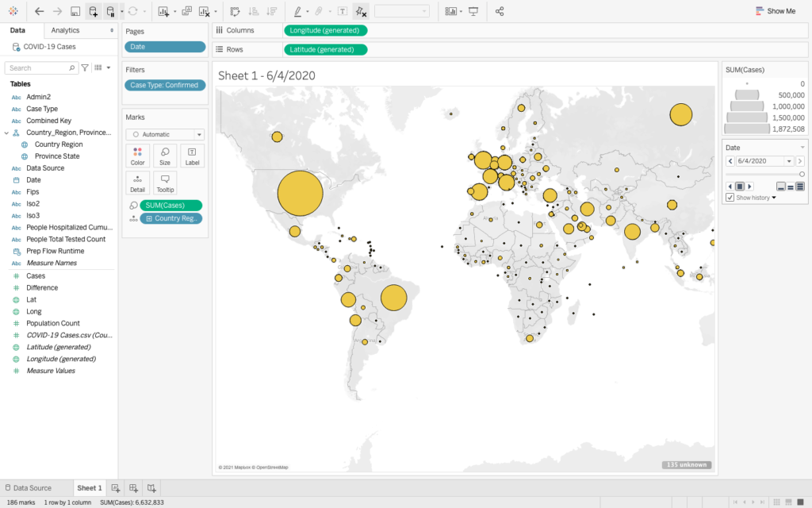This screenshot has width=812, height=508.
Task: Open the Marks type dropdown showing Automatic
Action: (x=164, y=134)
